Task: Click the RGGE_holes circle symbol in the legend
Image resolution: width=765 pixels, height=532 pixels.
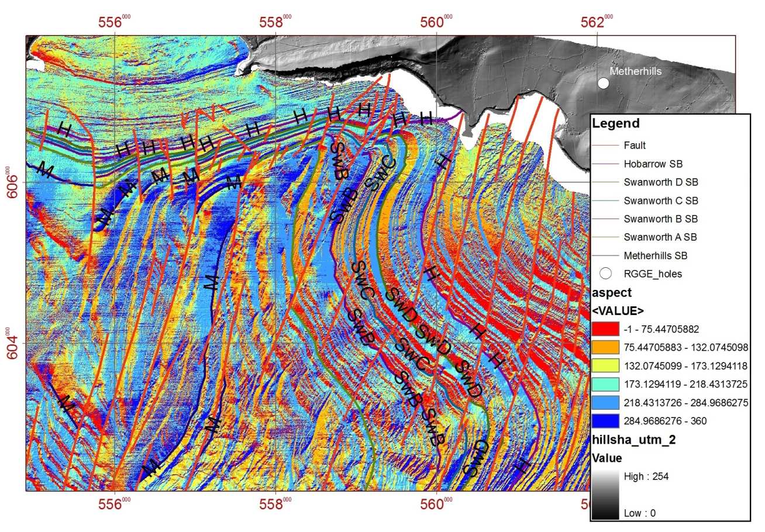Action: point(605,273)
